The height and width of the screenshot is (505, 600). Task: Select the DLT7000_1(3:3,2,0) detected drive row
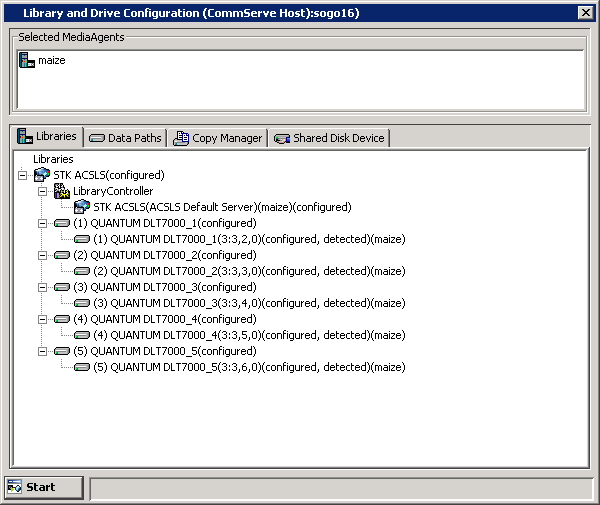(x=249, y=239)
